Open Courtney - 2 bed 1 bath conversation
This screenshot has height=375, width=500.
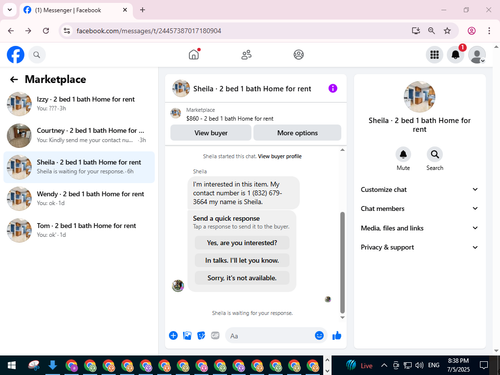pos(79,135)
